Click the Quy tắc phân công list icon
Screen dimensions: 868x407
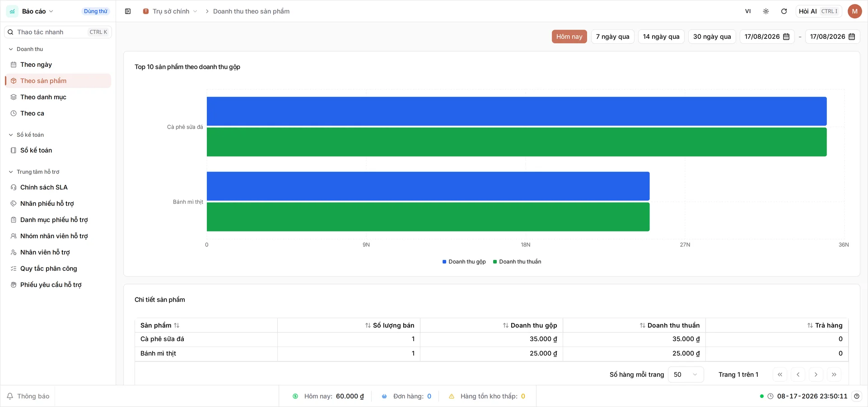click(14, 268)
